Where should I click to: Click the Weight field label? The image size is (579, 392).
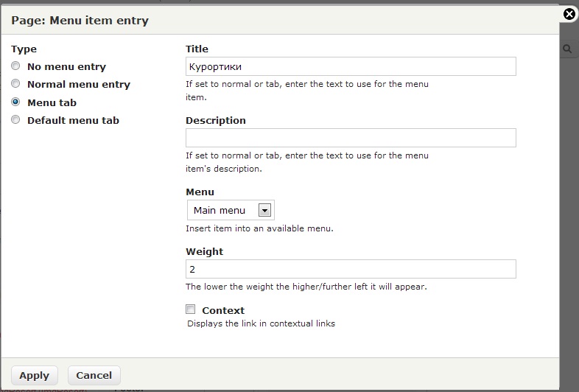205,251
